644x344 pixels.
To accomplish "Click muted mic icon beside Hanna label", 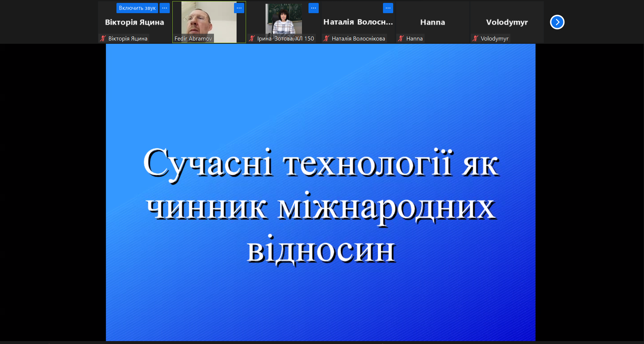I will click(x=401, y=38).
